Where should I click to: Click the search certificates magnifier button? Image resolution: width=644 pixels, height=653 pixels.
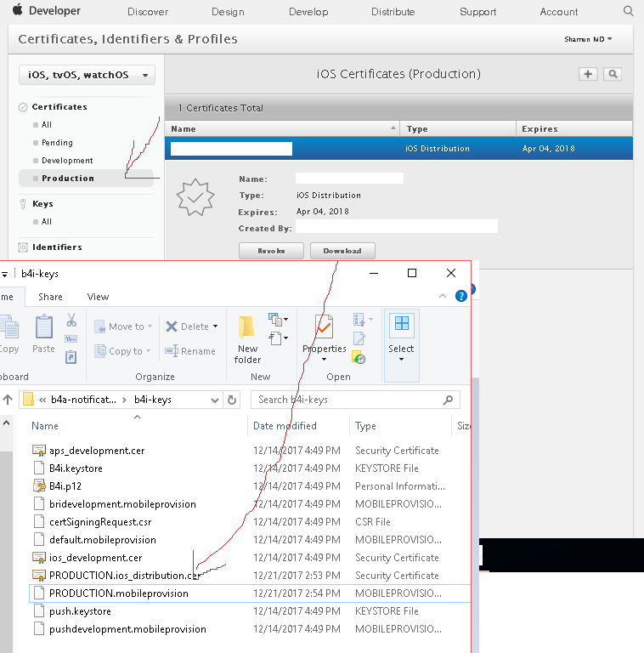[x=613, y=74]
